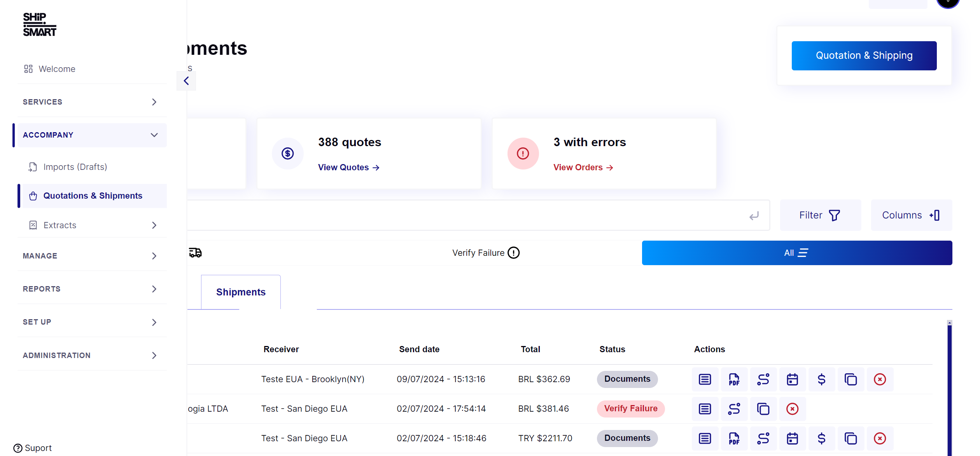The image size is (980, 456).
Task: Click receiver Teste EUA - Brooklyn(NY)
Action: pyautogui.click(x=313, y=379)
